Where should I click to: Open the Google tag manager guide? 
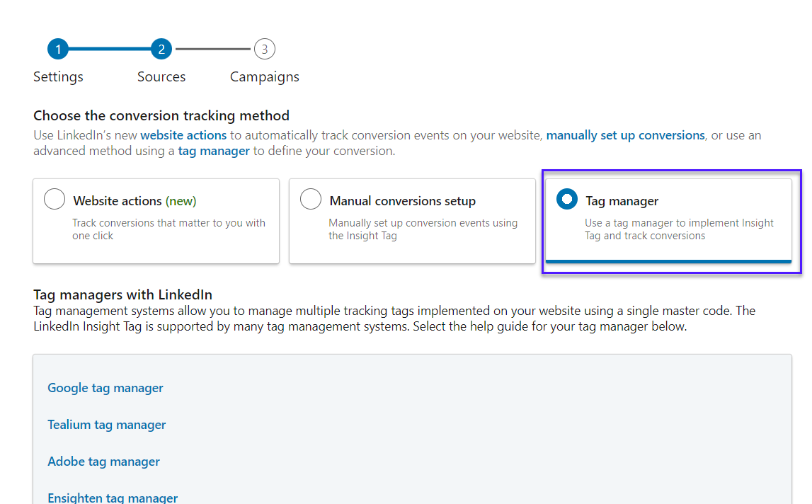point(105,388)
